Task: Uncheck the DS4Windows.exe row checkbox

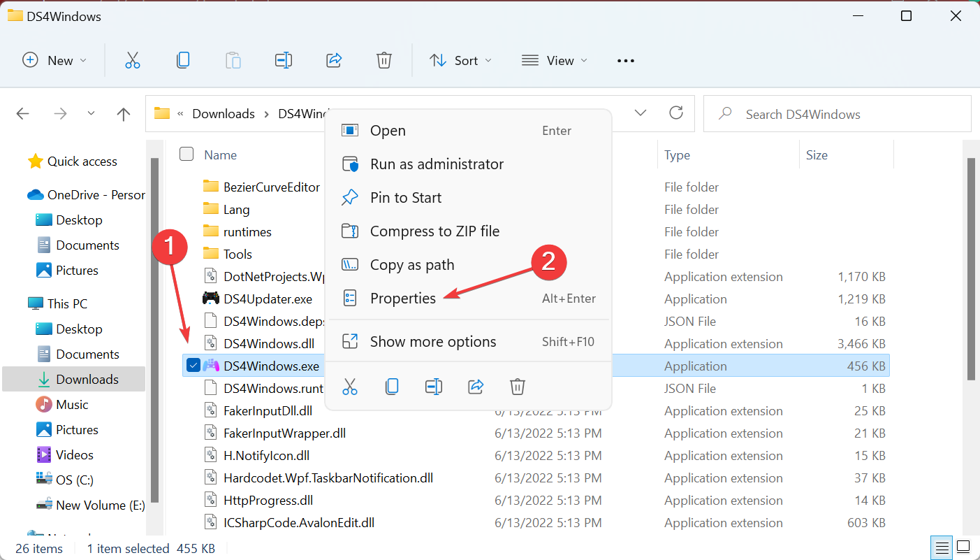Action: (x=193, y=365)
